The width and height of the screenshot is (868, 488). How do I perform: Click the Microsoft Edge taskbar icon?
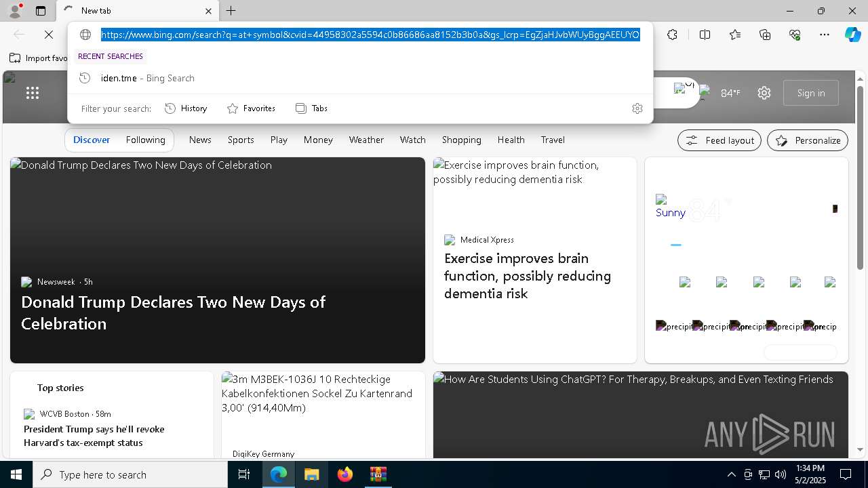pos(279,474)
